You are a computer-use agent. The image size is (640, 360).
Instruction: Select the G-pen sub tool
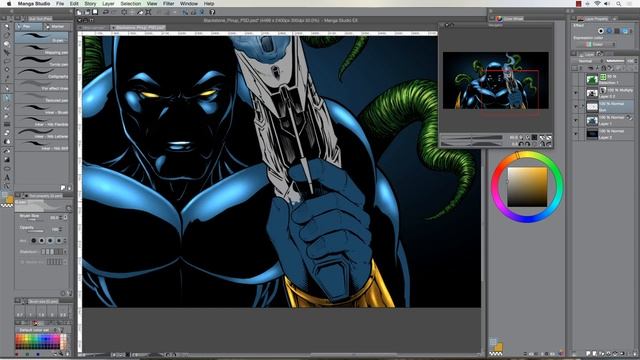click(42, 38)
